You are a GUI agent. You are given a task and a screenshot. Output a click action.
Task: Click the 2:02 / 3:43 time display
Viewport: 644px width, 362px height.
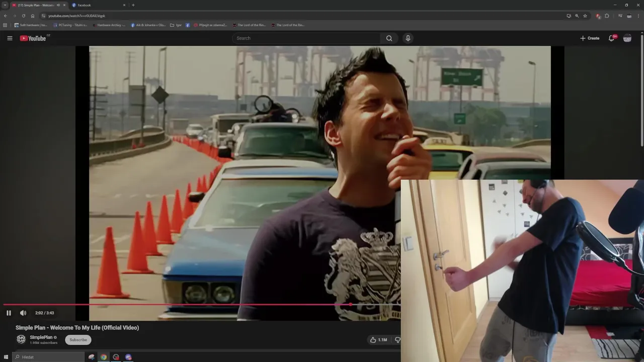point(44,313)
